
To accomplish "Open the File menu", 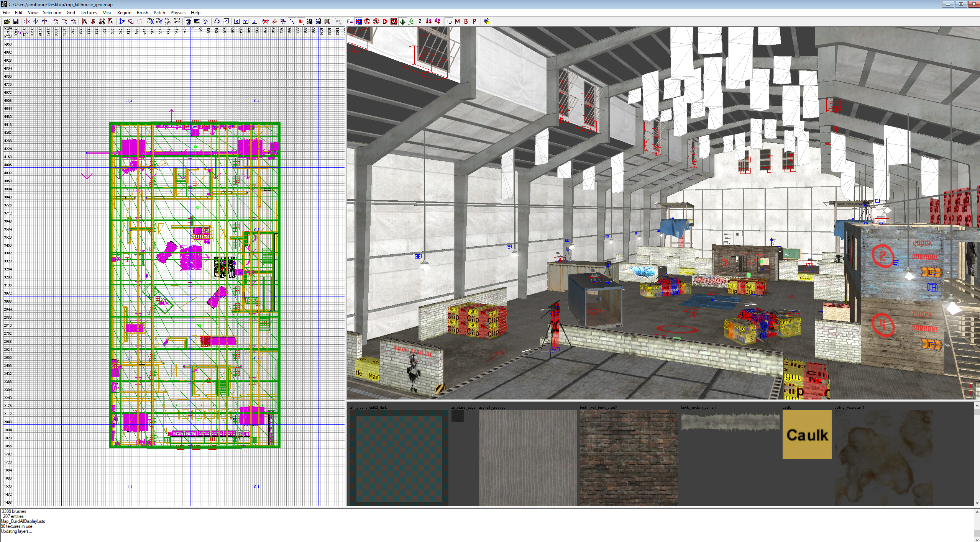I will click(x=6, y=13).
